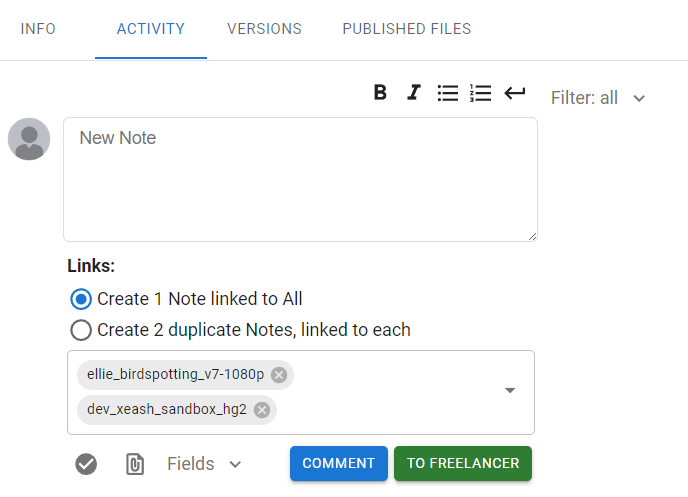688x497 pixels.
Task: Click the line break return arrow icon
Action: click(515, 93)
